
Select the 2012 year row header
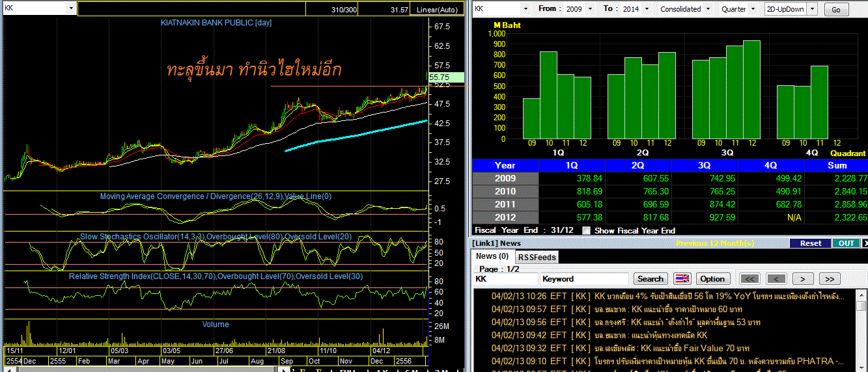point(505,217)
